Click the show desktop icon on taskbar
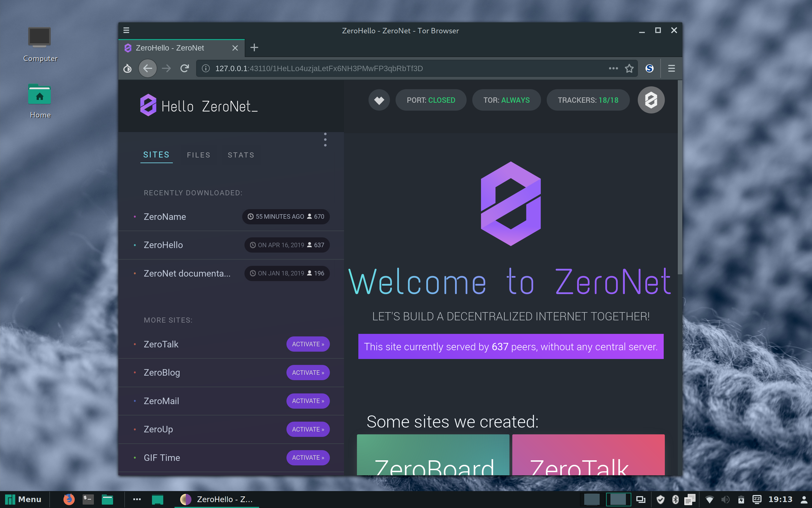Image resolution: width=812 pixels, height=508 pixels. [157, 500]
